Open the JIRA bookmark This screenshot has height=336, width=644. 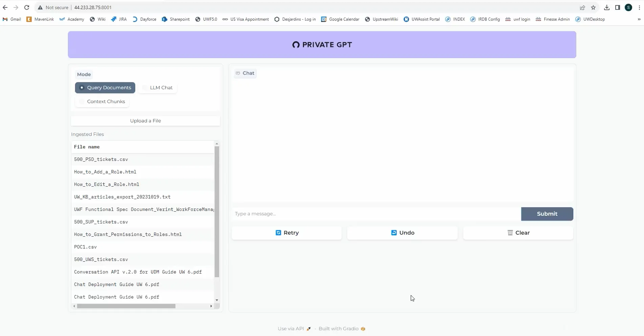click(x=119, y=19)
